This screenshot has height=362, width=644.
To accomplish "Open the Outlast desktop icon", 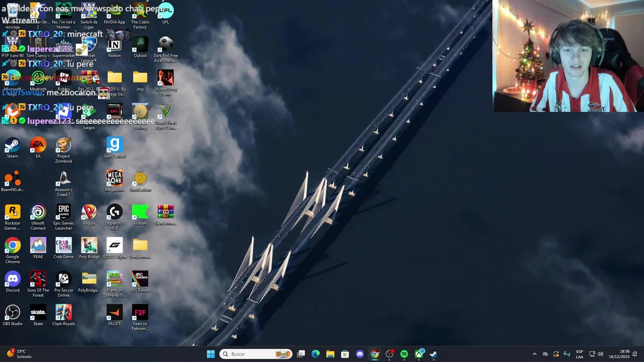I will [x=140, y=48].
